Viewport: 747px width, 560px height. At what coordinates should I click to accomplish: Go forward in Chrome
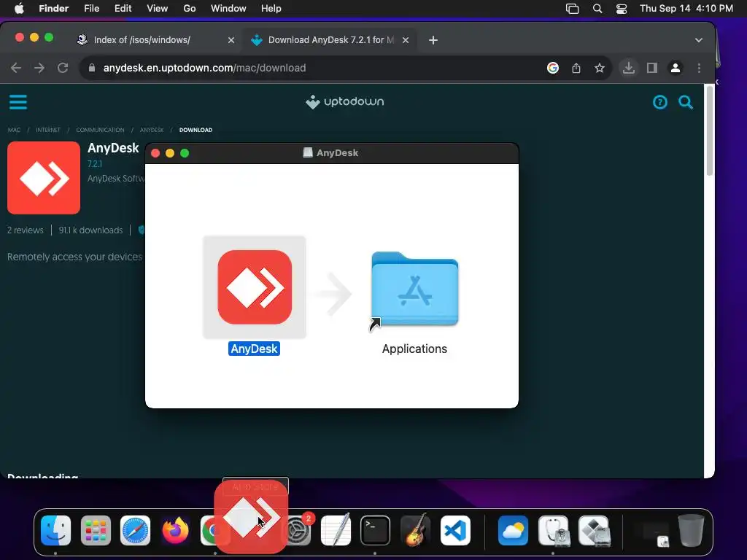39,68
